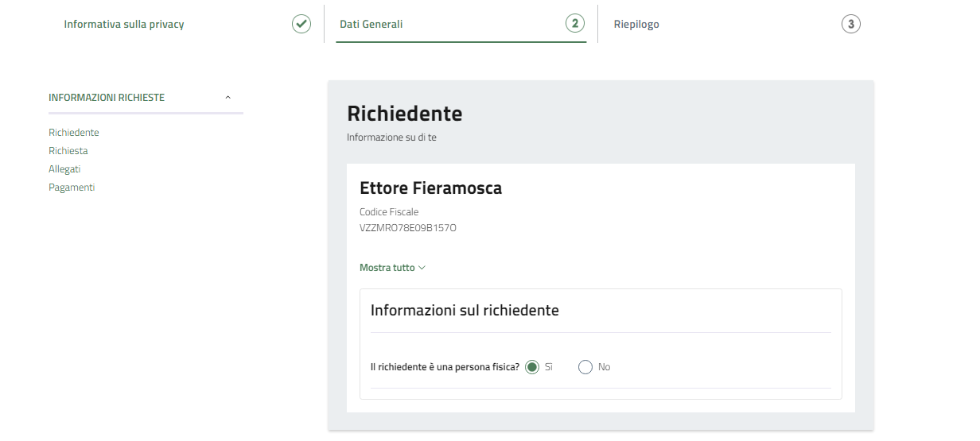Click the INFORMAZIONI RICHIESTE header text

tap(107, 98)
